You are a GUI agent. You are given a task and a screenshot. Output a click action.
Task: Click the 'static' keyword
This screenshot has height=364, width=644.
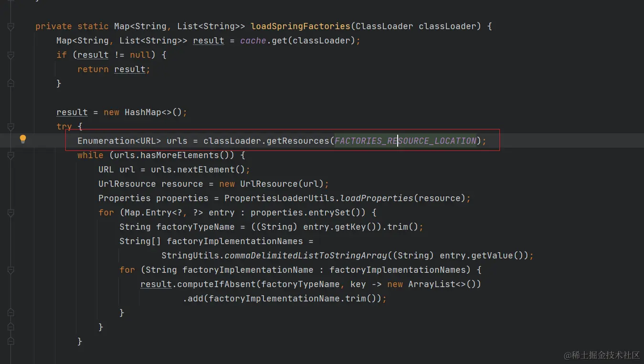click(93, 26)
